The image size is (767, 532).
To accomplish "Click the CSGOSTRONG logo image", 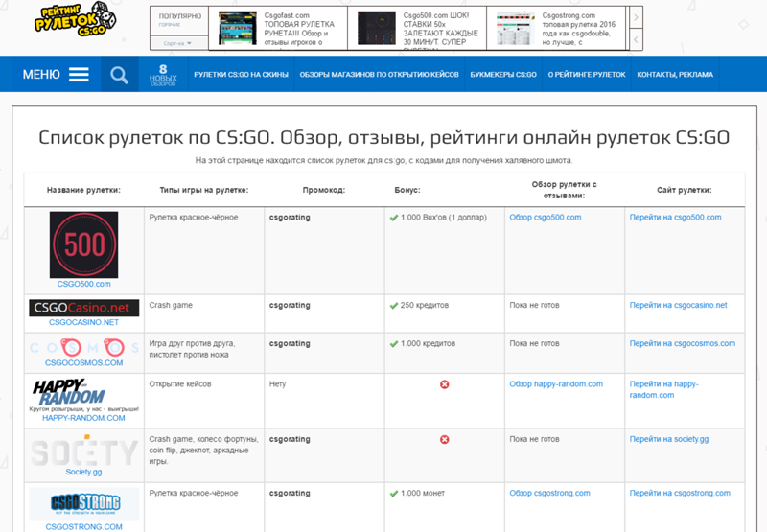I will (83, 504).
